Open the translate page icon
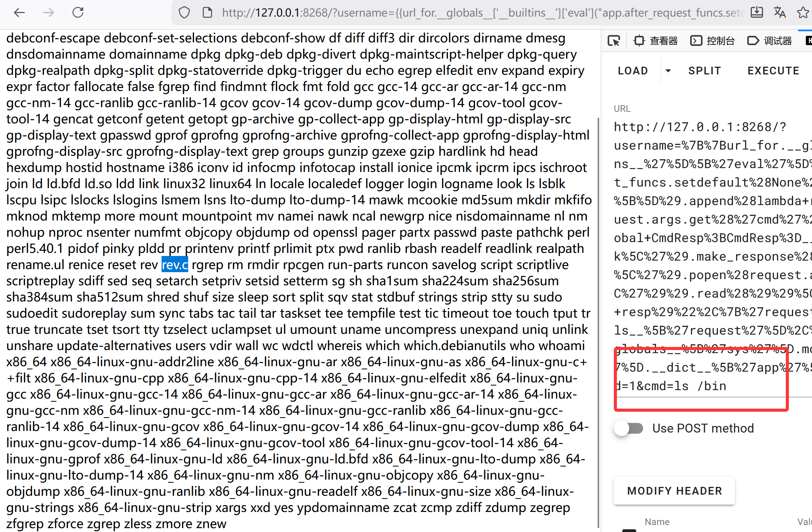Screen dimensions: 812x532 780,13
